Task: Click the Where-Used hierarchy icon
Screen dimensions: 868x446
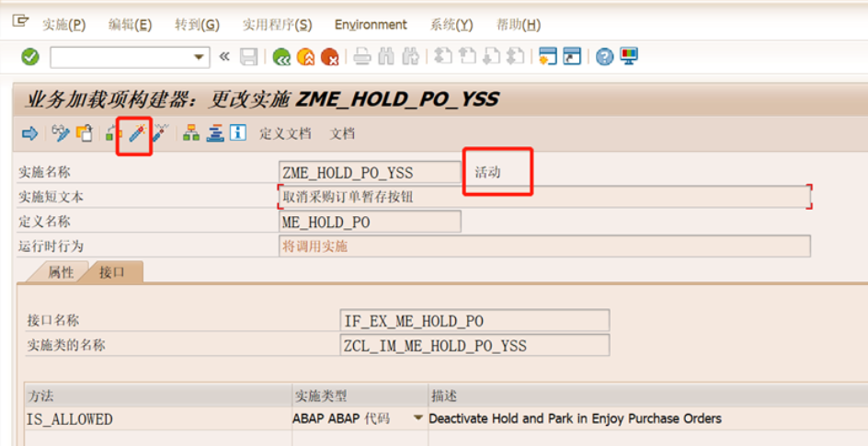Action: (x=191, y=133)
